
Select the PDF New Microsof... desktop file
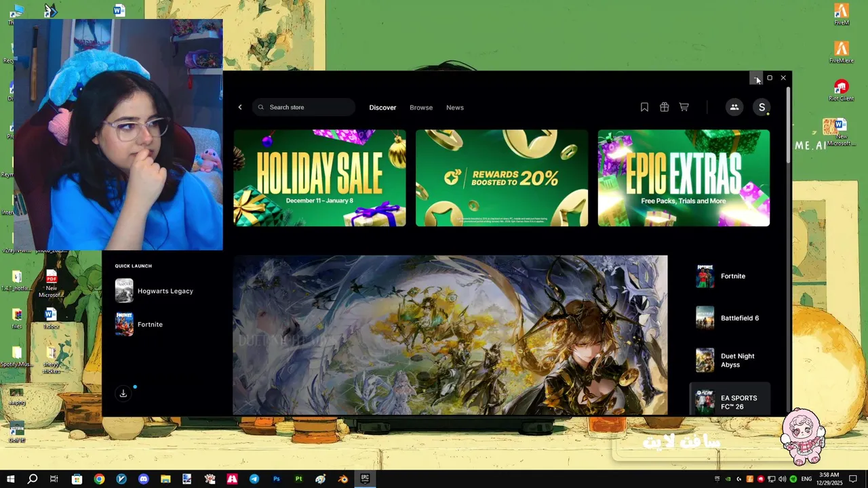52,284
